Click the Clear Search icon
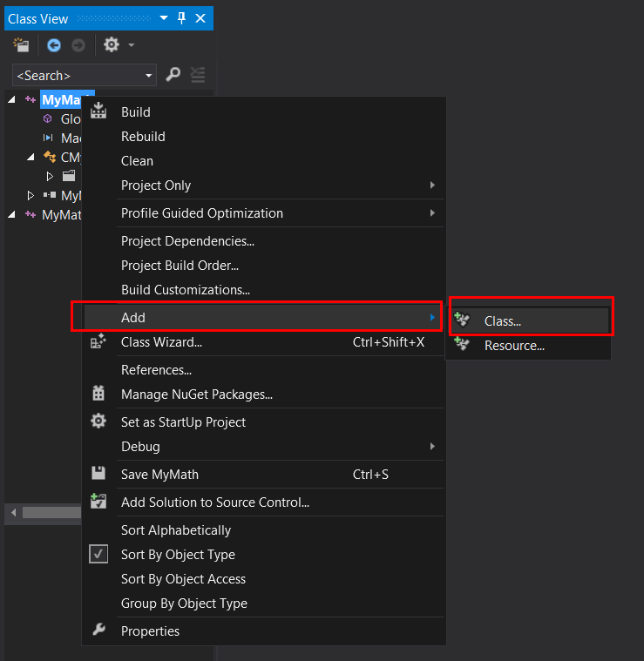Viewport: 644px width, 661px height. 198,75
